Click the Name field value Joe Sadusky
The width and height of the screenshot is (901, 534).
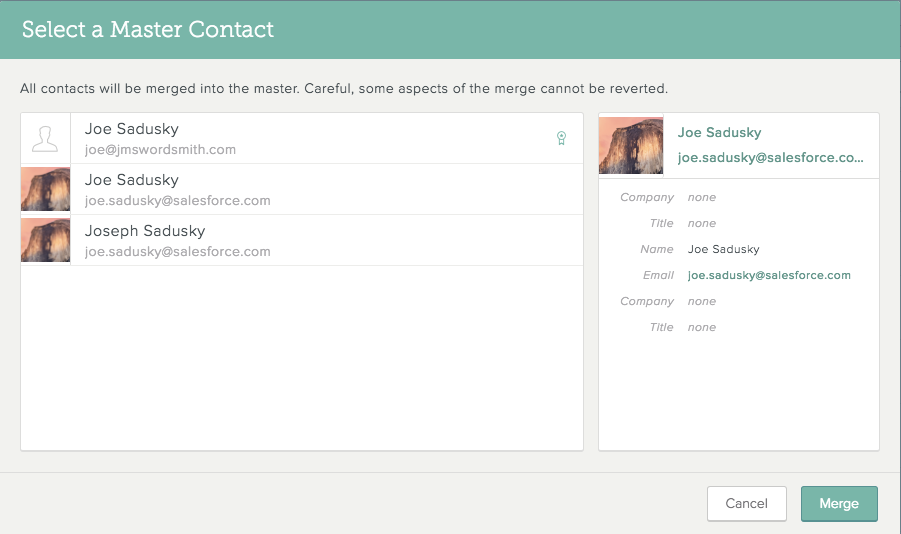click(723, 249)
